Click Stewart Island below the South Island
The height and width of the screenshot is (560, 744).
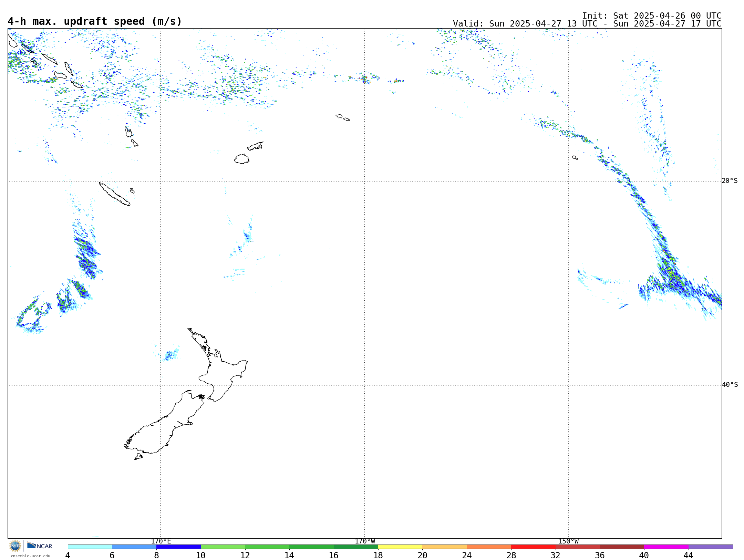[x=138, y=457]
